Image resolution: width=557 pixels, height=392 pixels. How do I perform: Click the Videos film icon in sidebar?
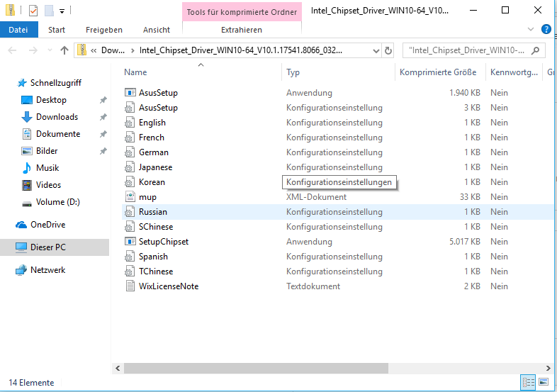27,185
